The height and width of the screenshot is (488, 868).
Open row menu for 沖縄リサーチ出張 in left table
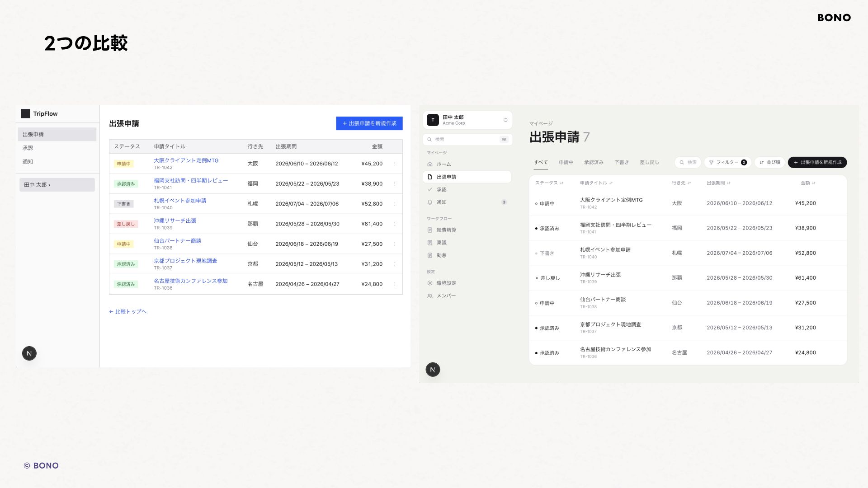395,224
